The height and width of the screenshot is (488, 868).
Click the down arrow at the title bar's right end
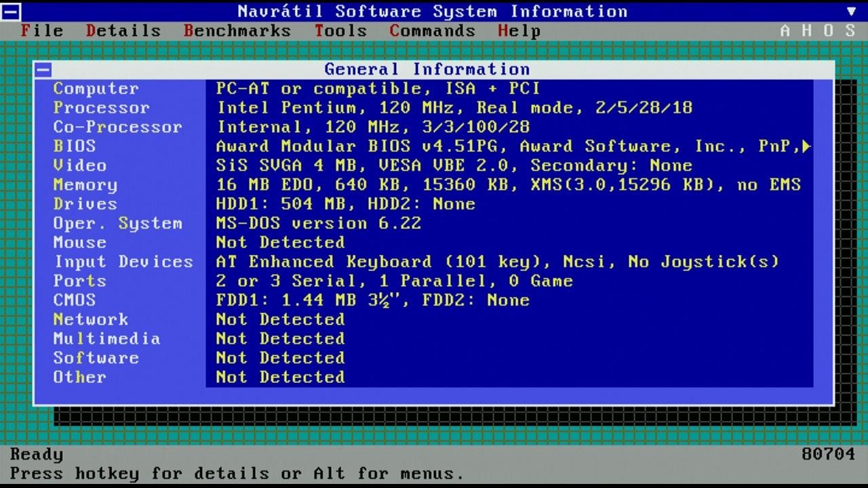pyautogui.click(x=852, y=12)
